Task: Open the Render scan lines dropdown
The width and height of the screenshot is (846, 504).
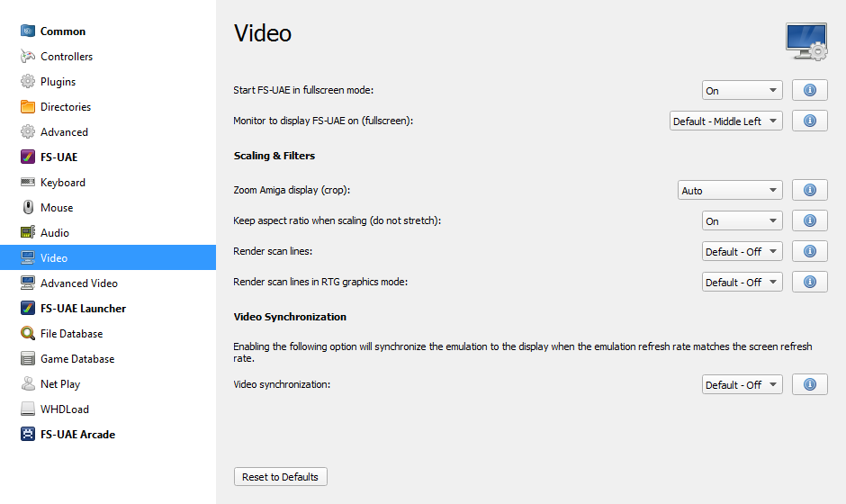Action: coord(742,252)
